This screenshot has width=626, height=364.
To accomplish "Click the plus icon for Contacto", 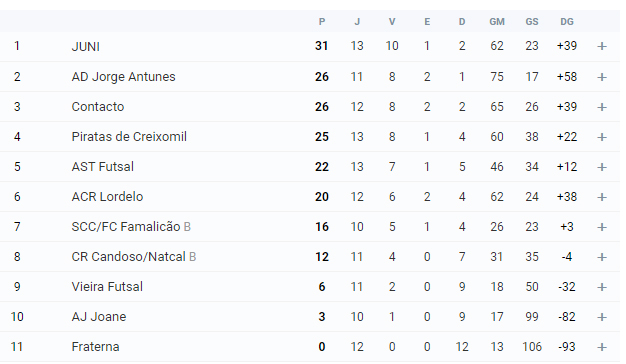I will 602,107.
